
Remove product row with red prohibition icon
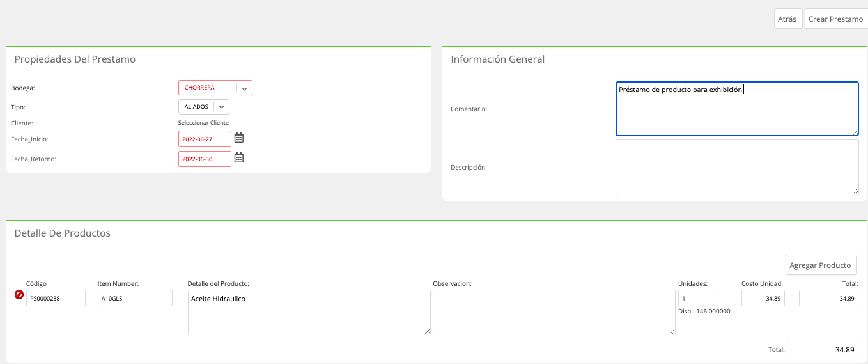pos(19,295)
